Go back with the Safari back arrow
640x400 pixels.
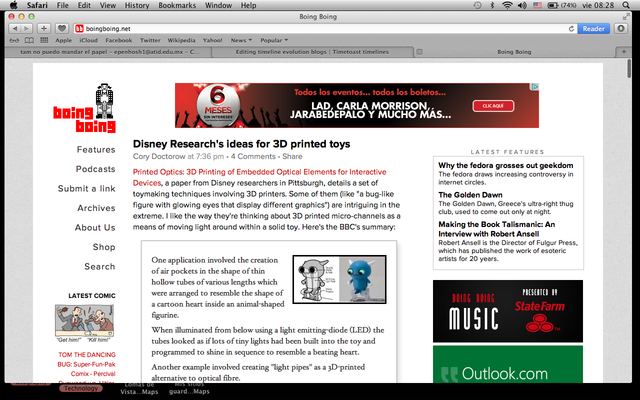click(x=15, y=29)
